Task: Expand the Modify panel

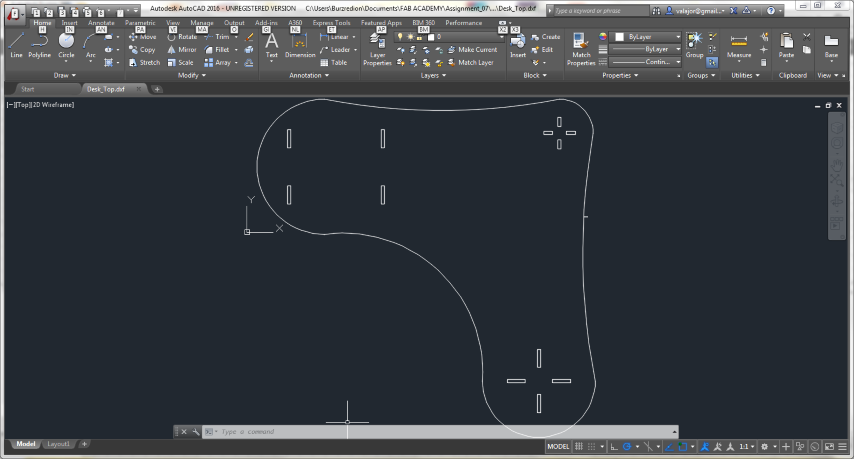Action: pos(192,75)
